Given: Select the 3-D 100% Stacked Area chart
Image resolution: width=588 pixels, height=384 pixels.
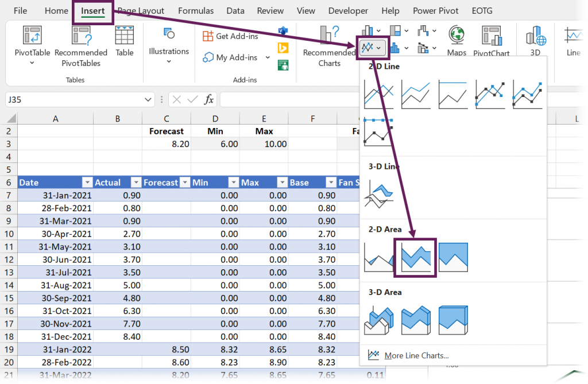Looking at the screenshot, I should point(452,319).
